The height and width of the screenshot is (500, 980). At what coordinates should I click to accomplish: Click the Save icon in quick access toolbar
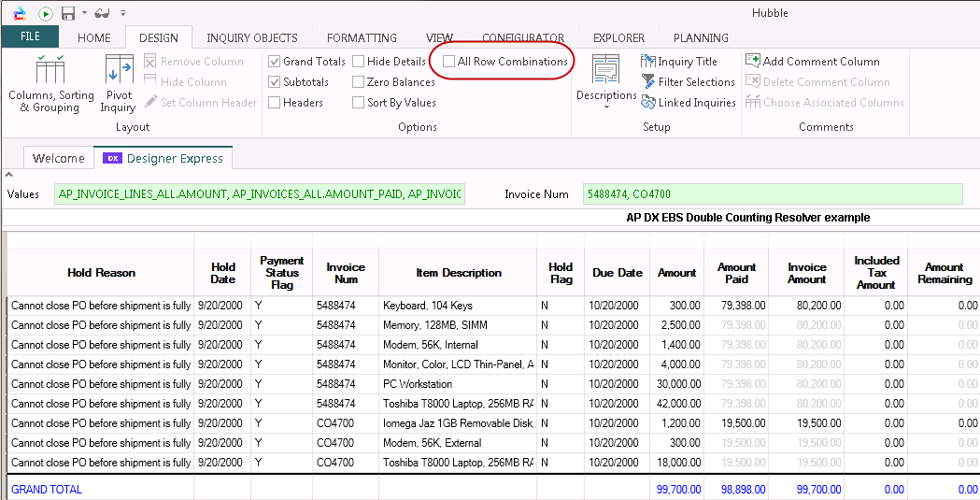pos(67,13)
